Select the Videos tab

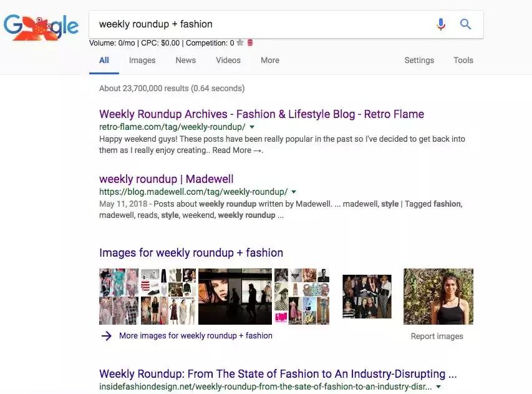pos(228,61)
